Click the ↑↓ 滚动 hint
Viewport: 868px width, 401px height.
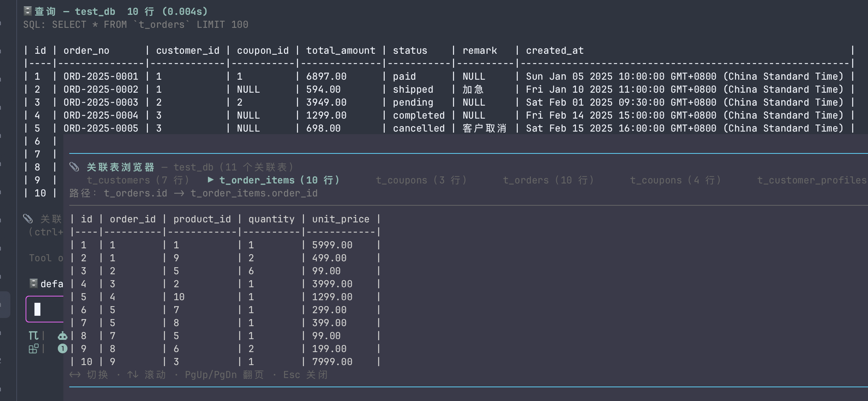(147, 375)
